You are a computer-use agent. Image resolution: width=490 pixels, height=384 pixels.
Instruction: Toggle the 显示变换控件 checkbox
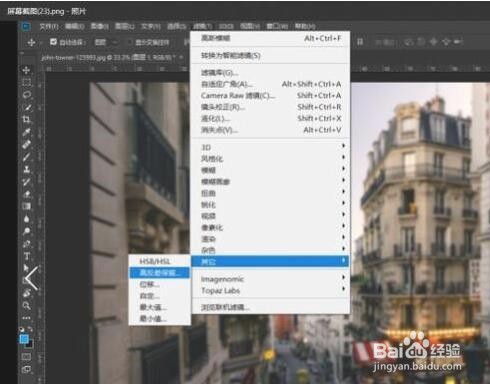(130, 42)
